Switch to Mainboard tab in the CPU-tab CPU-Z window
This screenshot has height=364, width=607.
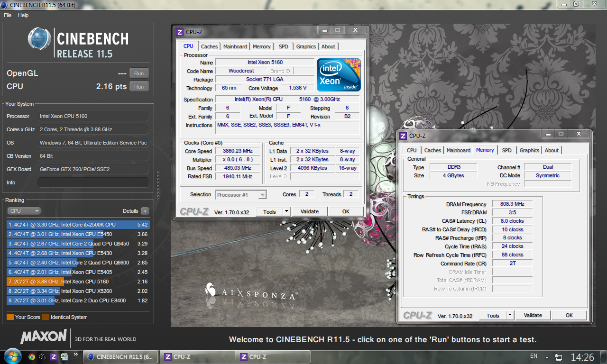pos(235,46)
